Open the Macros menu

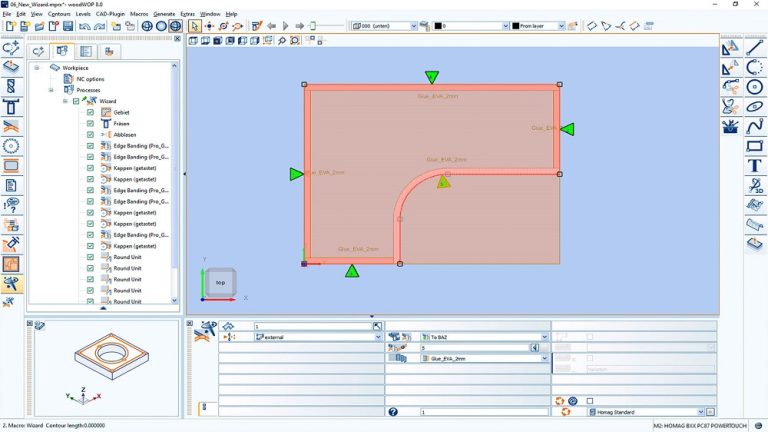click(139, 14)
